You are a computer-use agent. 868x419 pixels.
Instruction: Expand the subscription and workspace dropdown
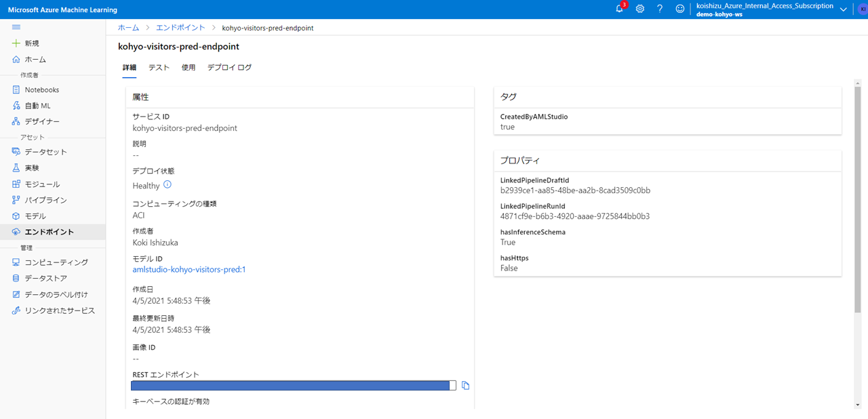tap(844, 9)
